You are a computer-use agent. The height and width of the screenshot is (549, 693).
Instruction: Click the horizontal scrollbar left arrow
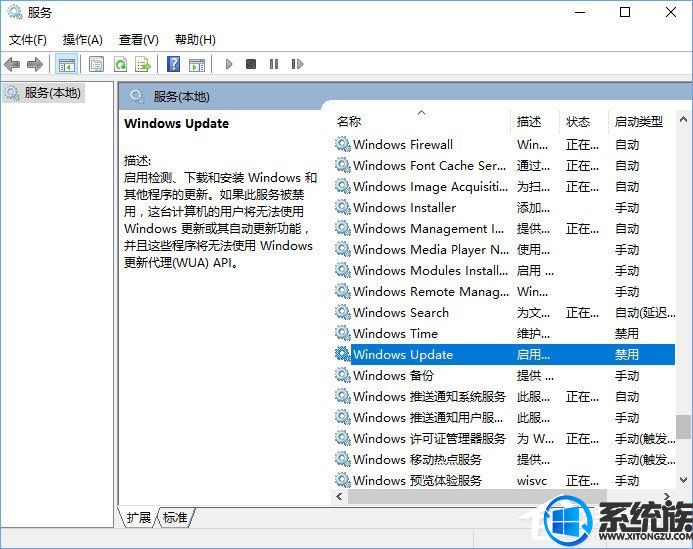point(339,496)
